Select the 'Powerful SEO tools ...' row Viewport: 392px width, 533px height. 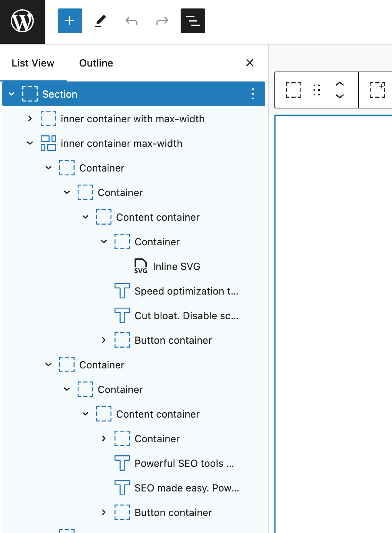click(134, 463)
